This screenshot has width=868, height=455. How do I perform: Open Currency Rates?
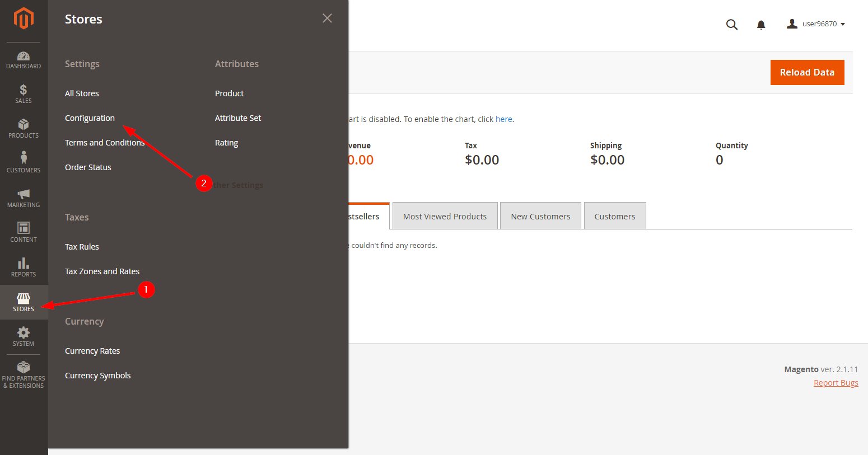click(92, 351)
